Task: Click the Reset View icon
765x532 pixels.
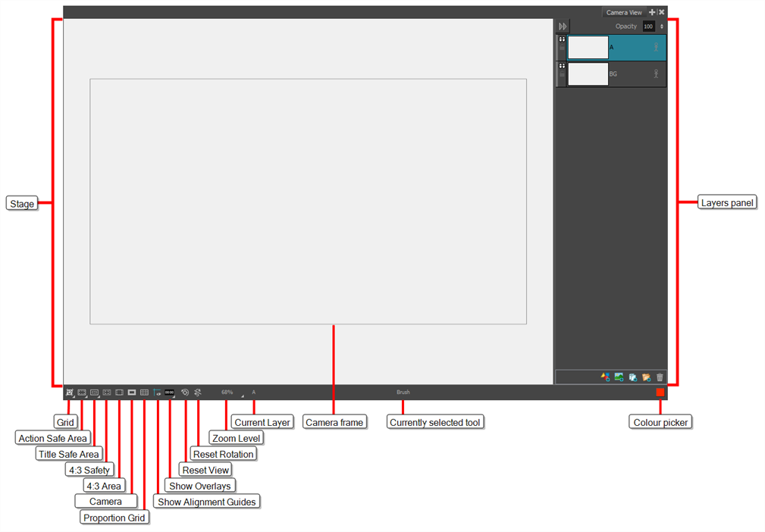Action: coord(185,393)
